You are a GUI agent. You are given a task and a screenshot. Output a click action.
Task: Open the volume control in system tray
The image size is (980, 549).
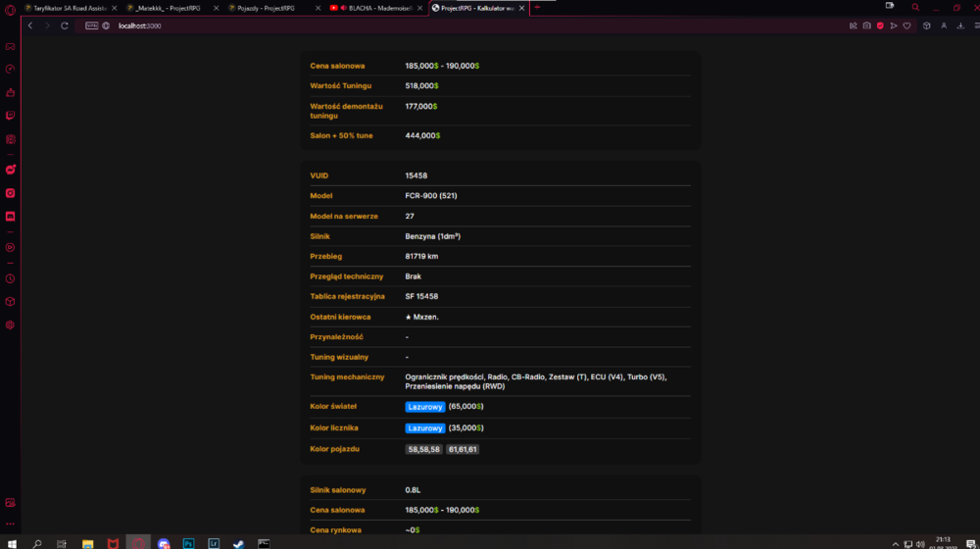click(x=920, y=544)
